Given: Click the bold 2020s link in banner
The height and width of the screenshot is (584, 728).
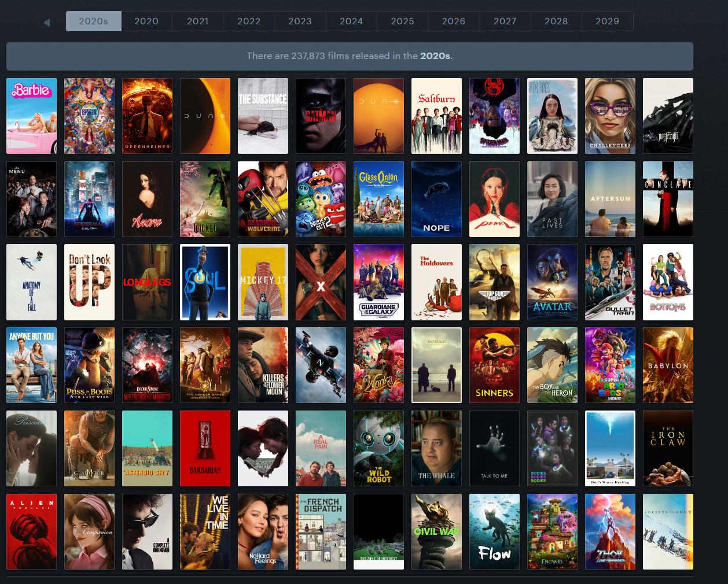Looking at the screenshot, I should (x=435, y=56).
